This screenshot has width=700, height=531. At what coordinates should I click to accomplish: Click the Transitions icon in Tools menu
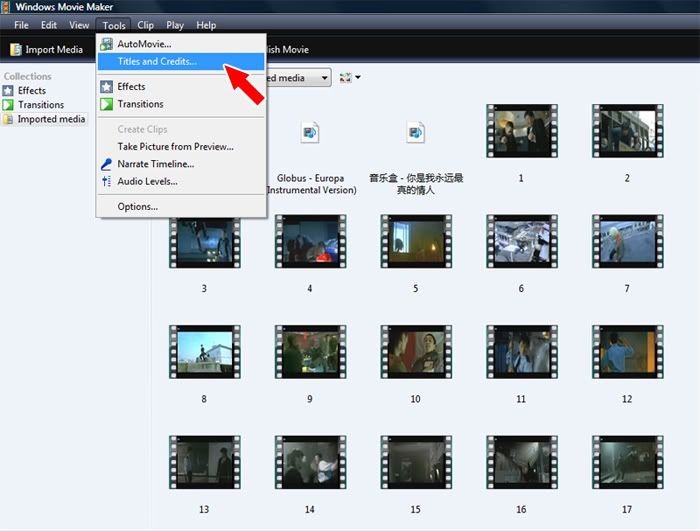tap(107, 104)
